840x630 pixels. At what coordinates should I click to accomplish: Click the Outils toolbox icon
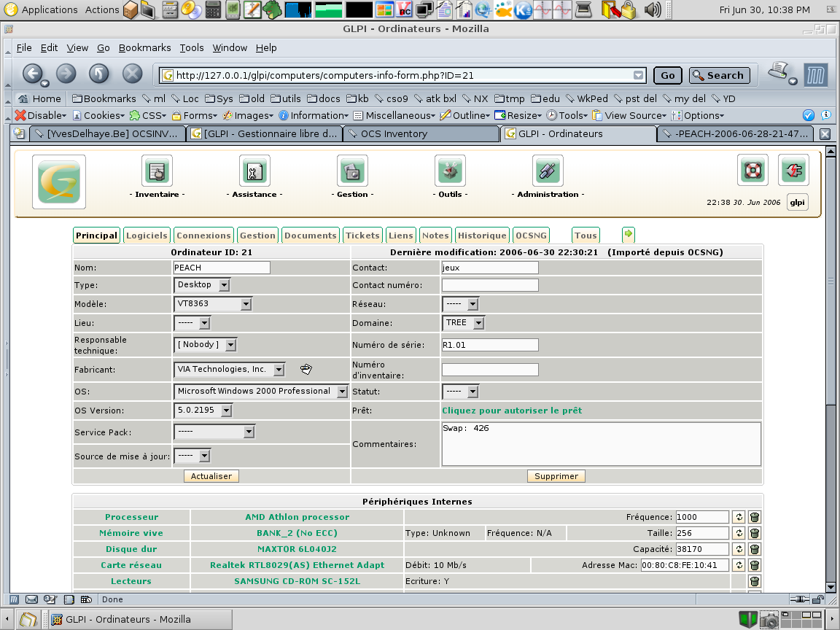coord(450,171)
